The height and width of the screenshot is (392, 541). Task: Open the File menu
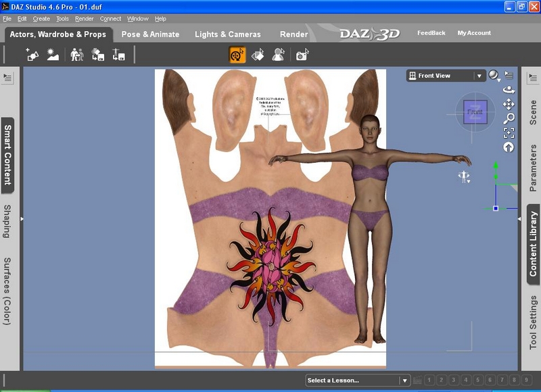[7, 19]
